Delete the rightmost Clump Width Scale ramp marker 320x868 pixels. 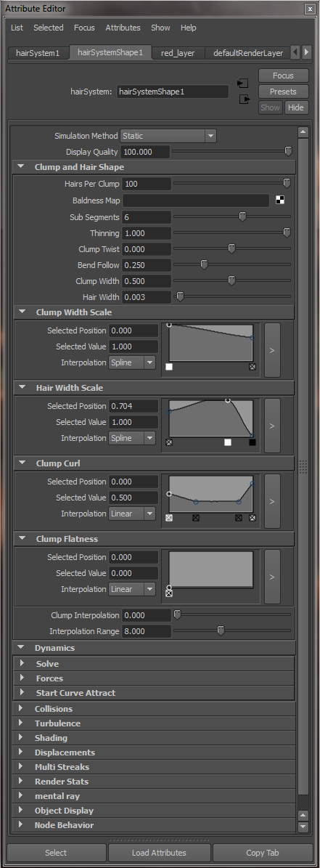(253, 367)
